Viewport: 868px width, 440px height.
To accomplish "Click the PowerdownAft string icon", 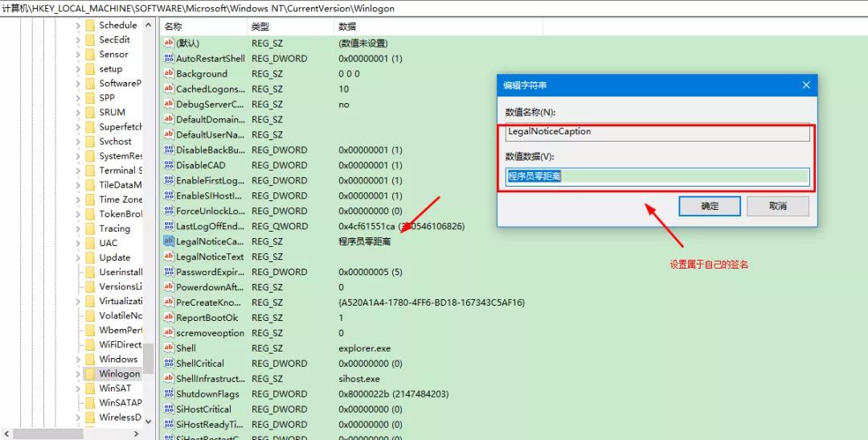I will click(169, 287).
